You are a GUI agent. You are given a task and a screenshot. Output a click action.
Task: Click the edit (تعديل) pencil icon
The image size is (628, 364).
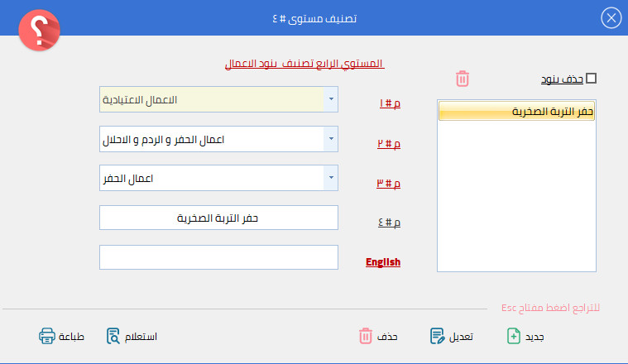coord(438,336)
